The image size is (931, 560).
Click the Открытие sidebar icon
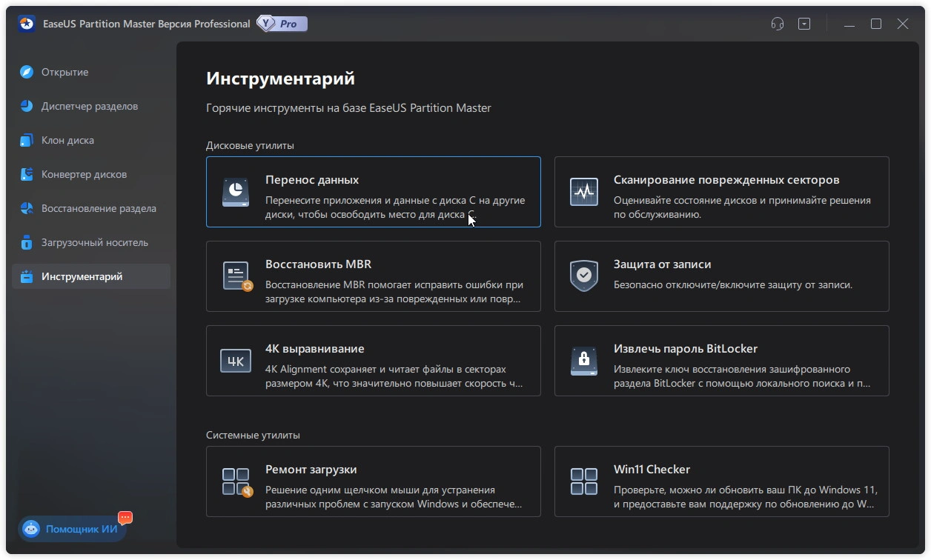pos(27,72)
